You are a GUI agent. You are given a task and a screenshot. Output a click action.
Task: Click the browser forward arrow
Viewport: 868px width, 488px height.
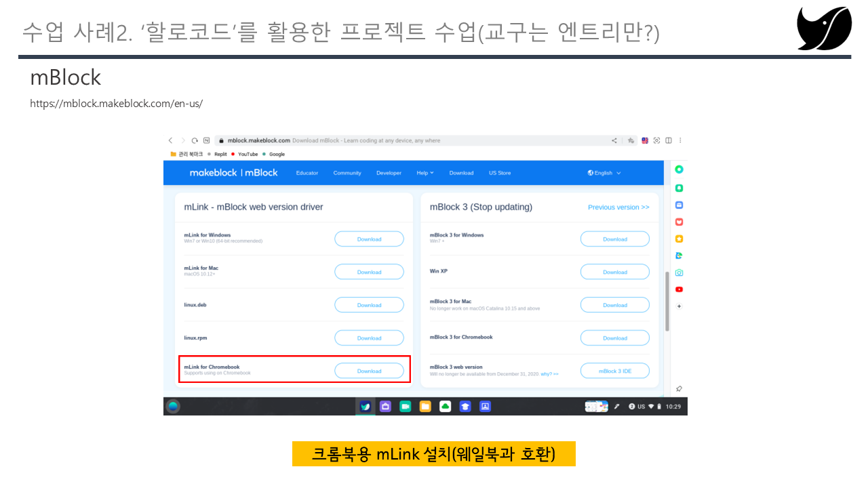(182, 140)
